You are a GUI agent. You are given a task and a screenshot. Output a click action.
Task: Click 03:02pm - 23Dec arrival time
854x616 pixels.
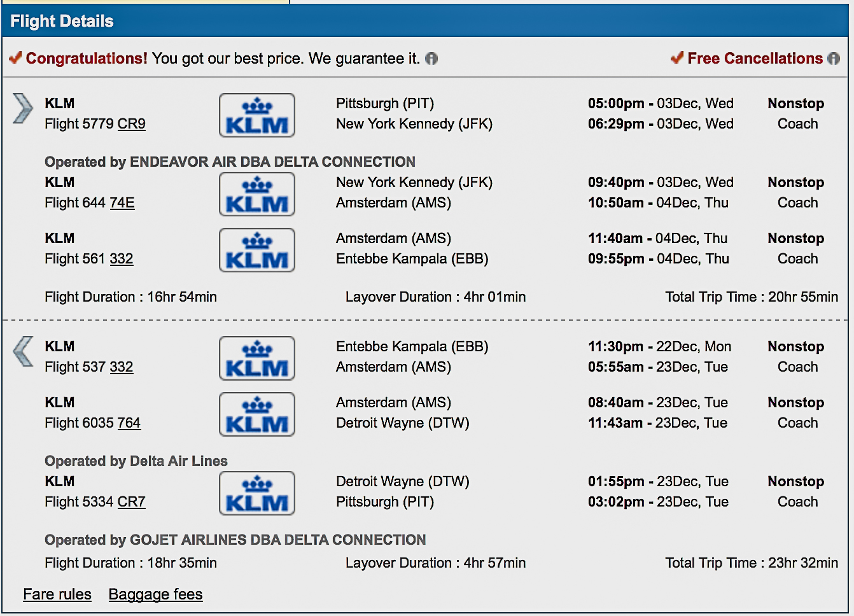click(658, 502)
